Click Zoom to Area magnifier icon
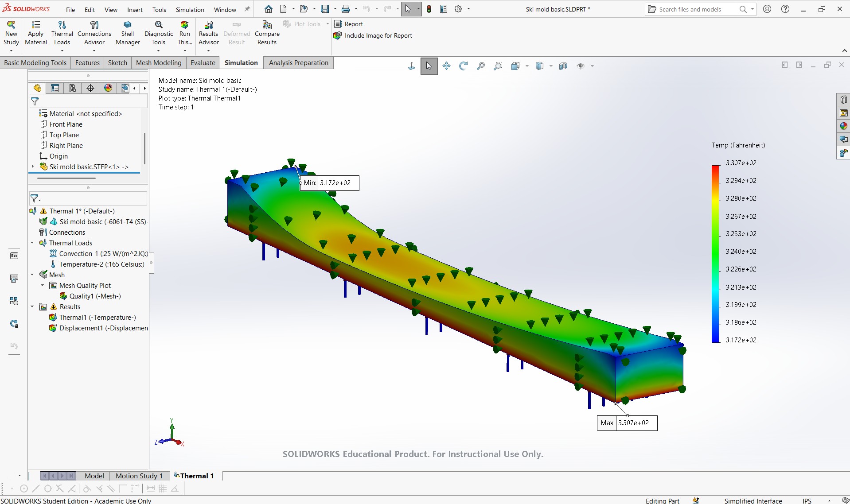The height and width of the screenshot is (504, 850). pos(498,66)
